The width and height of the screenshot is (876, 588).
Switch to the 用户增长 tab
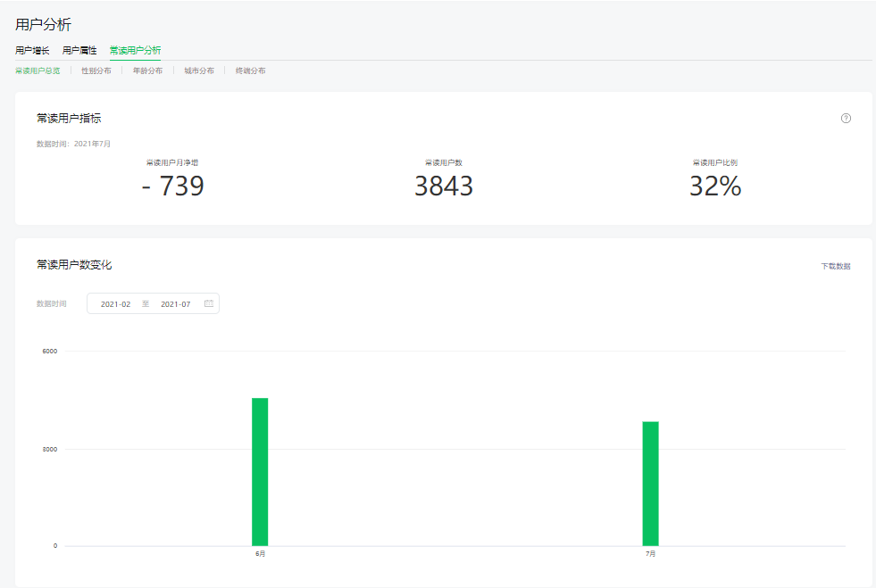click(x=32, y=51)
